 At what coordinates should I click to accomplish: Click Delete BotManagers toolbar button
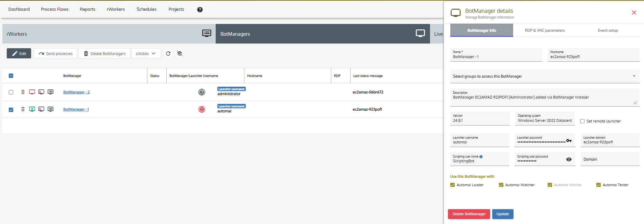click(x=104, y=53)
